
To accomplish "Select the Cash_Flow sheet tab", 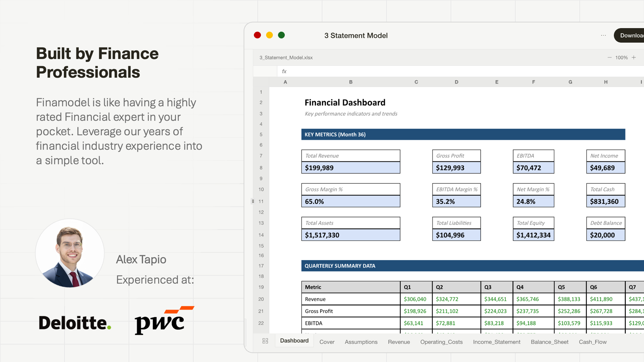I will click(593, 342).
